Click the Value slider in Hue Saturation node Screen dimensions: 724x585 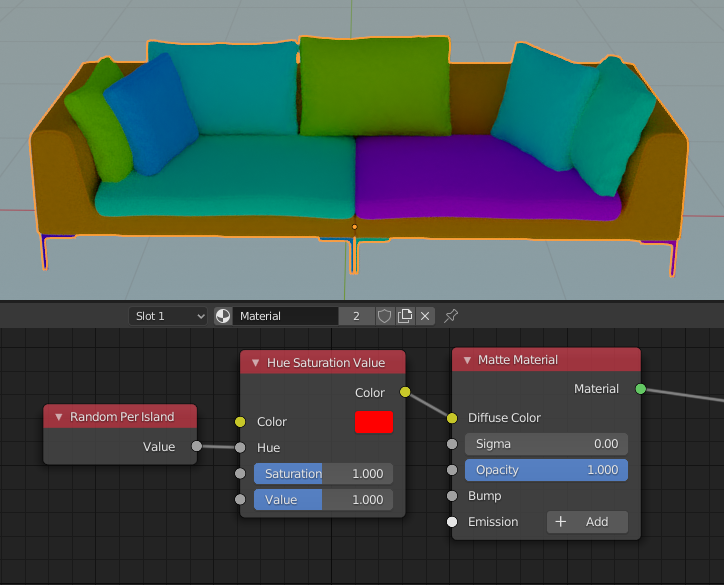tap(323, 500)
